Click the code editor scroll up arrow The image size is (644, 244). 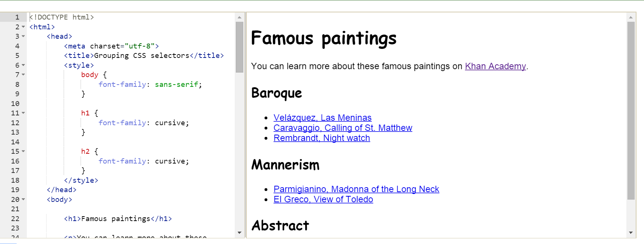pyautogui.click(x=240, y=17)
